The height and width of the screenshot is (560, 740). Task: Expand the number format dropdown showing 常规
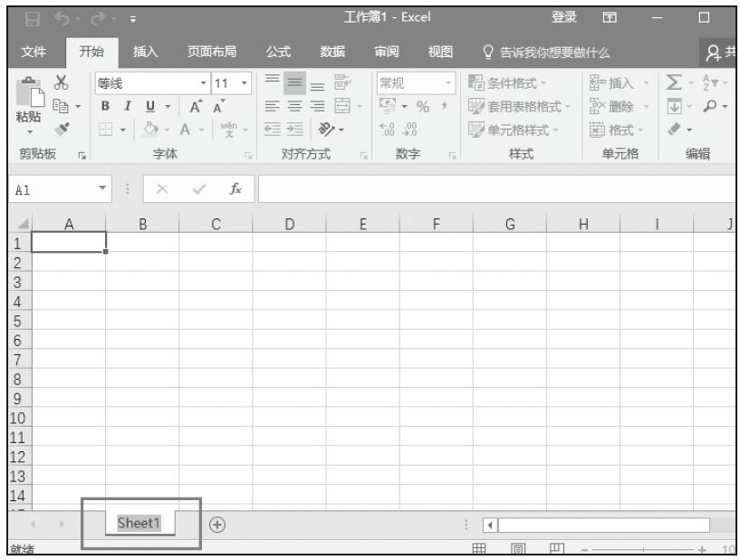[x=450, y=83]
